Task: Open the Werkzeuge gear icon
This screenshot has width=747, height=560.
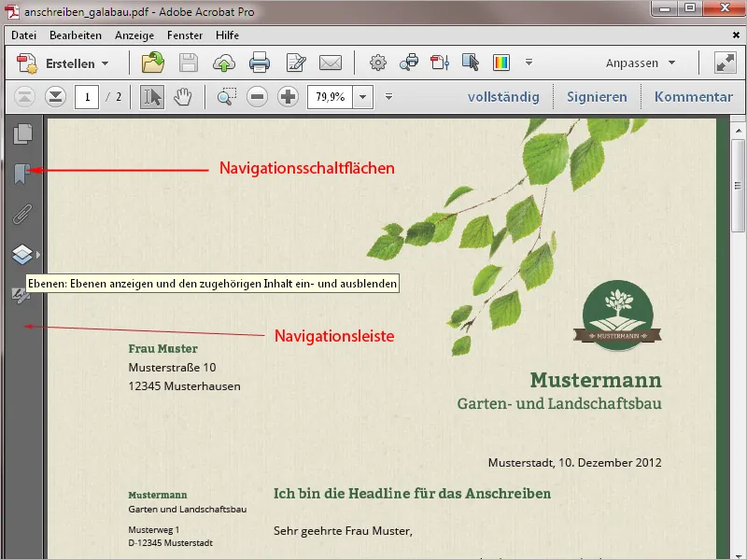Action: 377,63
